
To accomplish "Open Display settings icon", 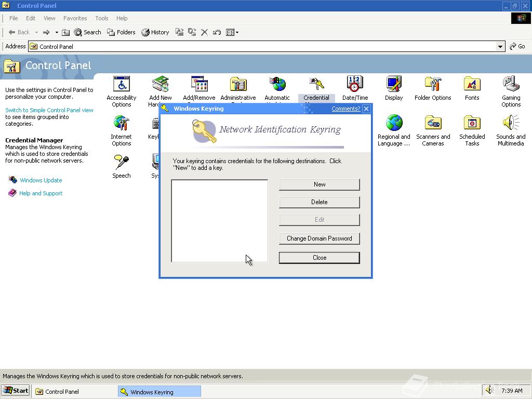I will 394,84.
